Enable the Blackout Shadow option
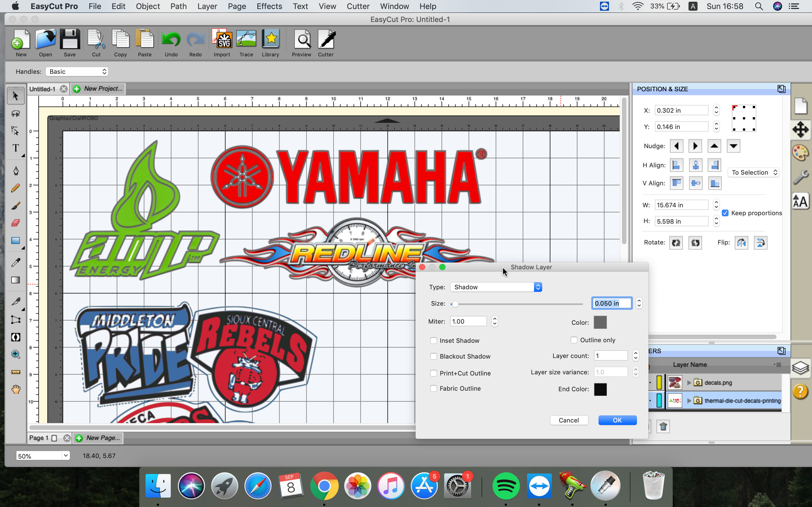 434,356
